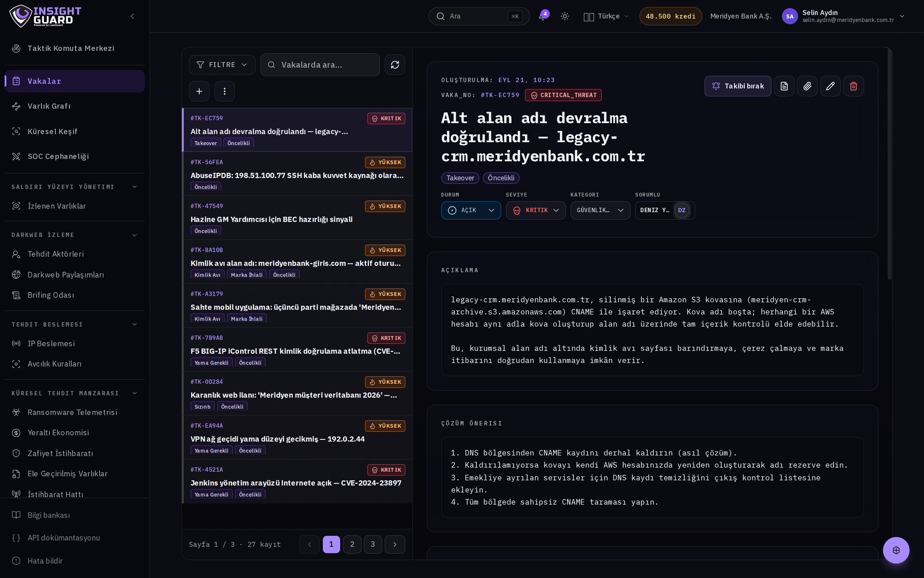The height and width of the screenshot is (578, 924).
Task: Go to next page arrow
Action: 395,544
